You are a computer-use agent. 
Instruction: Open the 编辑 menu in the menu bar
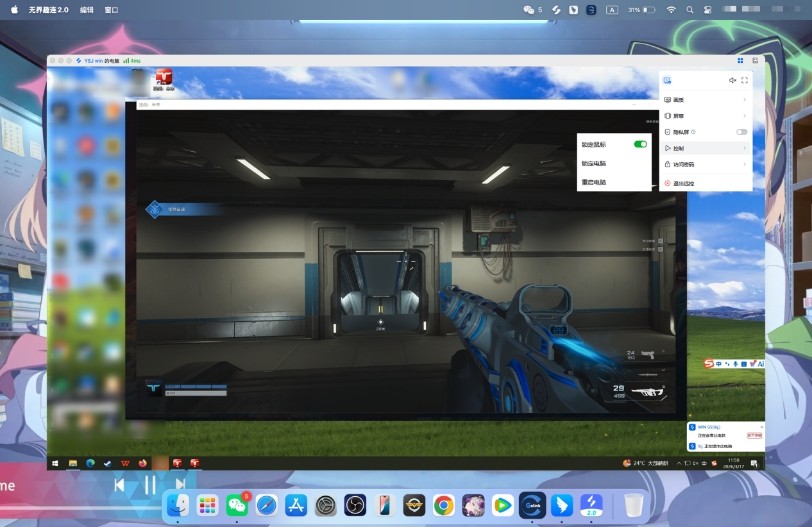(87, 10)
